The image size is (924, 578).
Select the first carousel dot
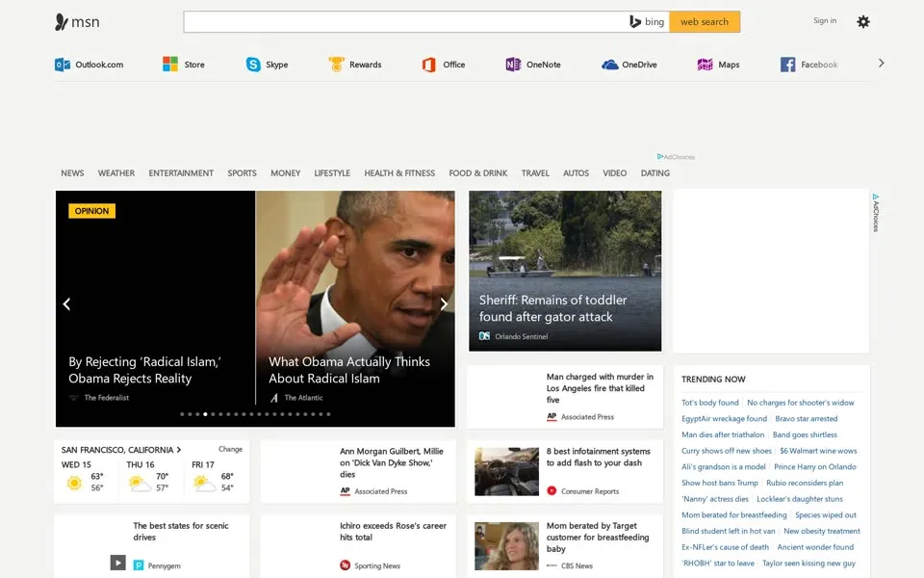(x=182, y=414)
